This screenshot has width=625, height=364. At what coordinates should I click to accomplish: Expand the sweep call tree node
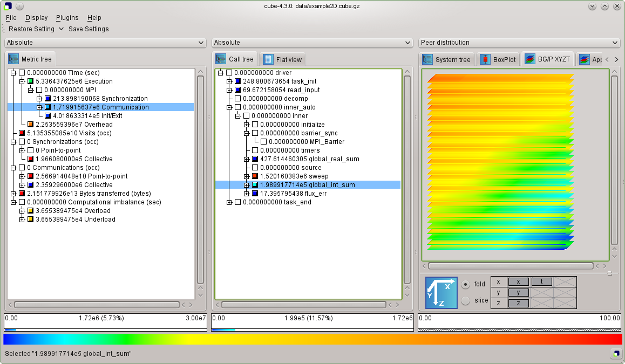(246, 176)
